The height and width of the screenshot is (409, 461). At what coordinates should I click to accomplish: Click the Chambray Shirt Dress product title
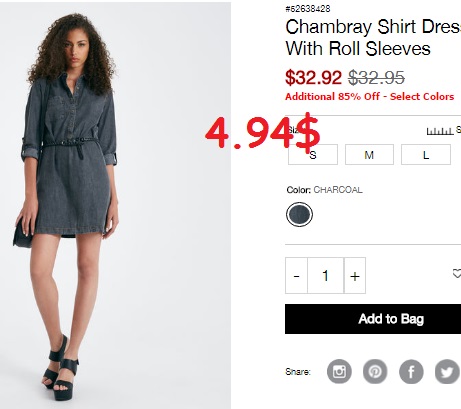(x=373, y=37)
